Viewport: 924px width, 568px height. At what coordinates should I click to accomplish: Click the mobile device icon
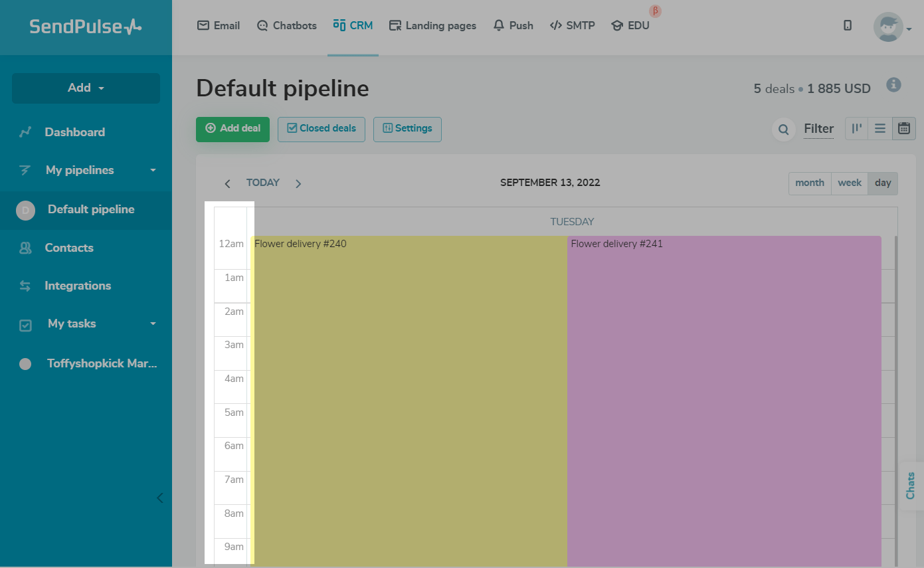848,26
